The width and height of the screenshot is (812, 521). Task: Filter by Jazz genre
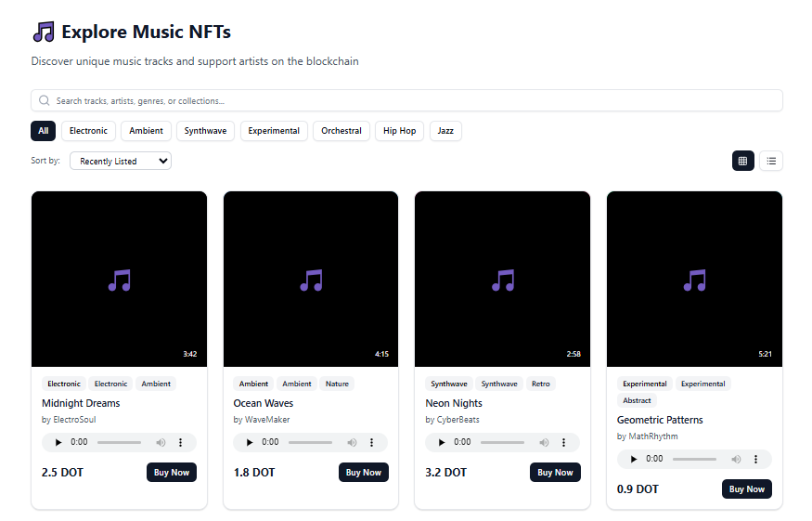(445, 131)
